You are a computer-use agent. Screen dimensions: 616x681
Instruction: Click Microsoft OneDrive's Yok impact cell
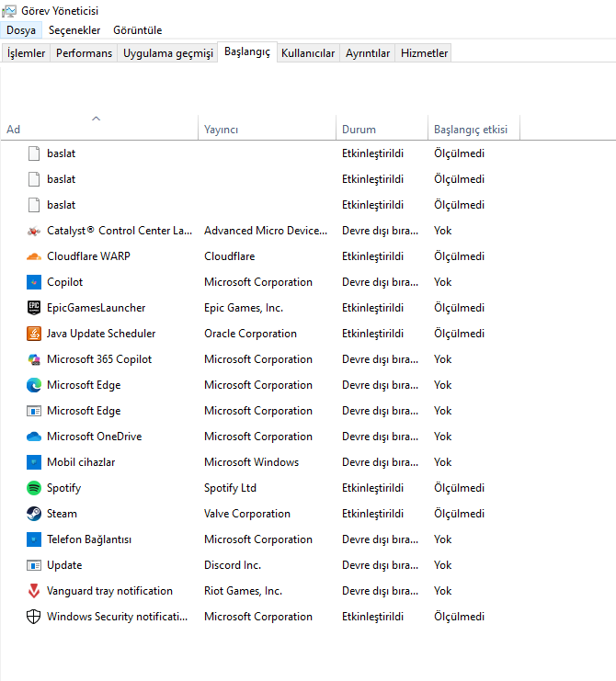coord(442,437)
